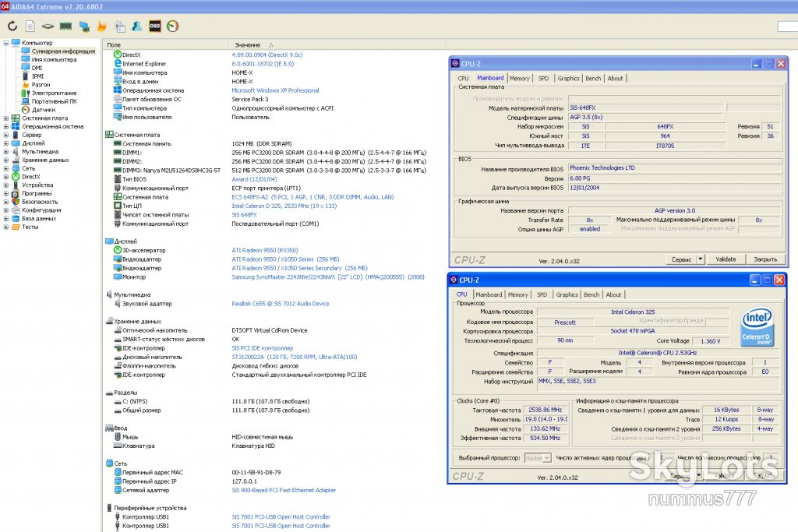Viewport: 798px width, 532px height.
Task: Select Mainboard tab in lower CPU-Z window
Action: point(489,294)
